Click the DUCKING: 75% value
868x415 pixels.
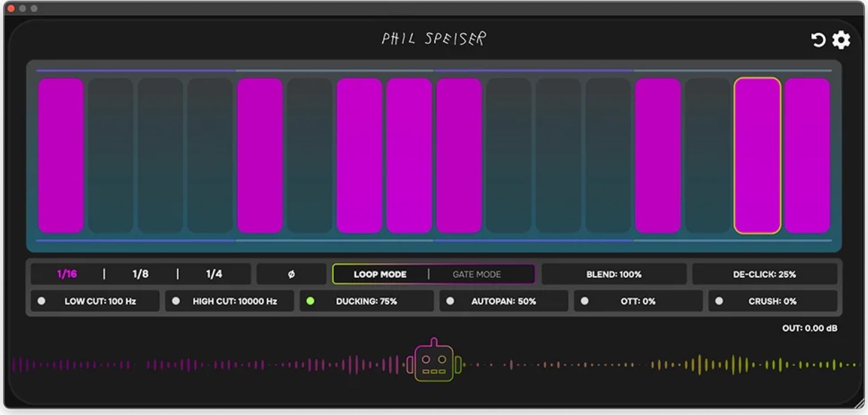point(366,301)
